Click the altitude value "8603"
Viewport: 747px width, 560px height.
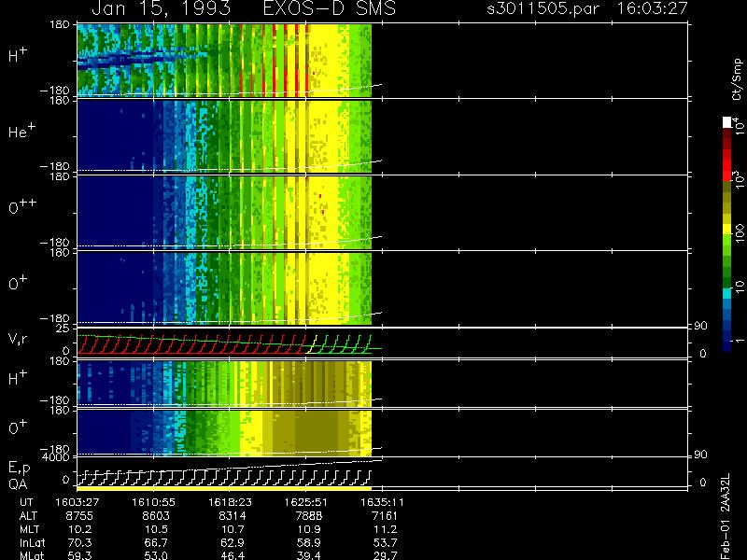pyautogui.click(x=156, y=516)
